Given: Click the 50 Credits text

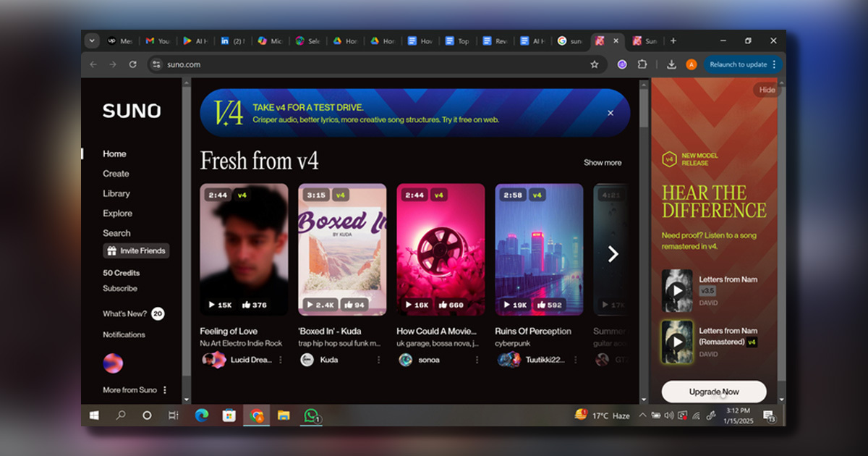Looking at the screenshot, I should (122, 273).
